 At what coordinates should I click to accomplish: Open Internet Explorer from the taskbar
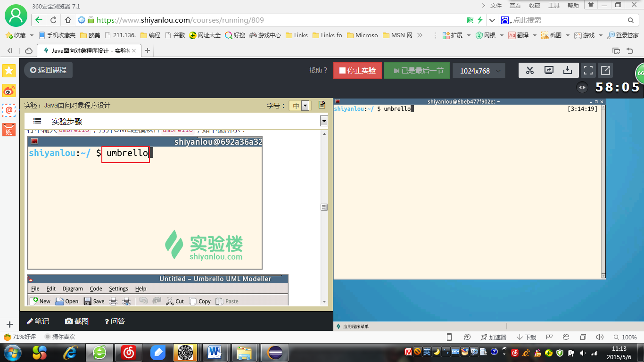(70, 352)
